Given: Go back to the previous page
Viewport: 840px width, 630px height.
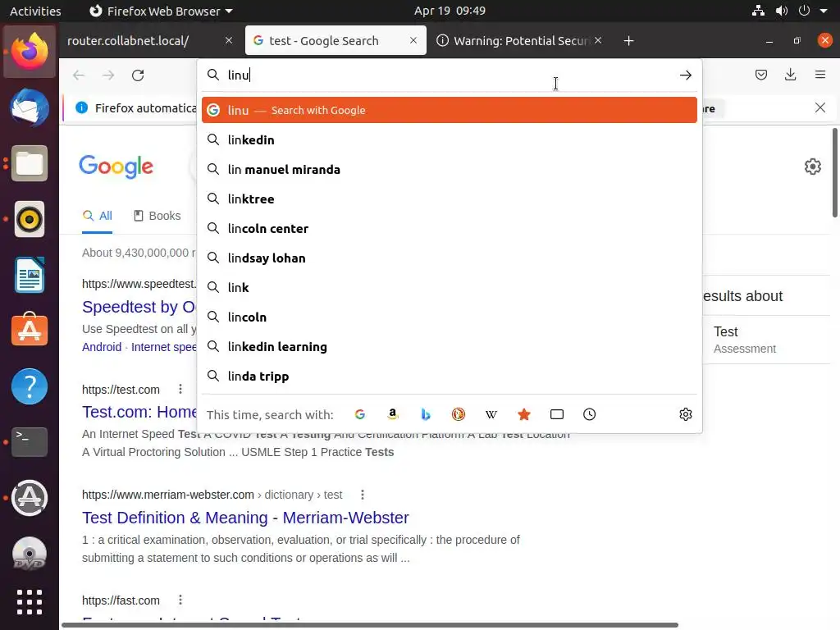Looking at the screenshot, I should (x=79, y=75).
